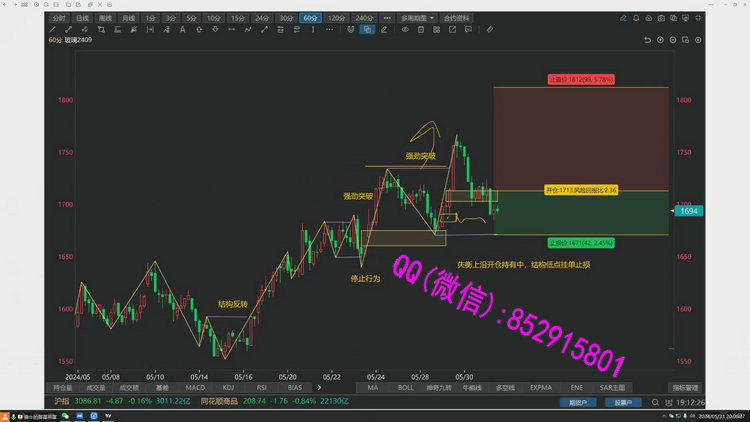Toggle drawing visibility with the eye icon
Screen dimensions: 750x422
click(x=405, y=30)
